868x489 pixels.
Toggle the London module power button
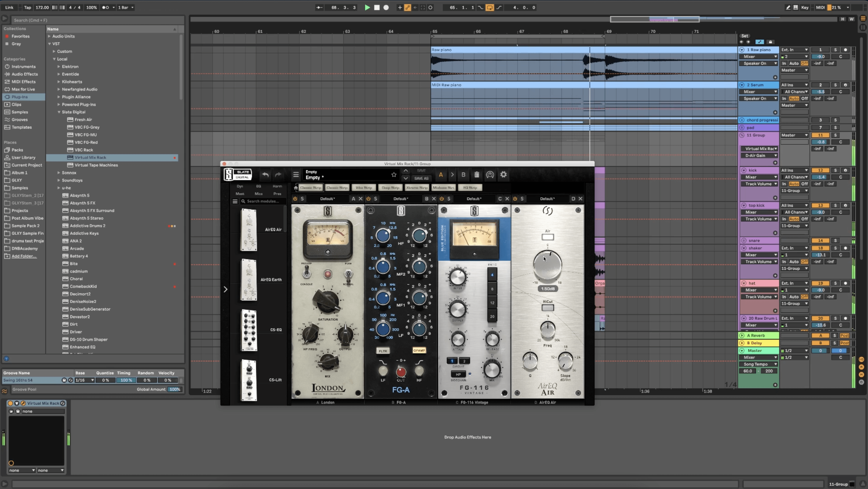295,199
